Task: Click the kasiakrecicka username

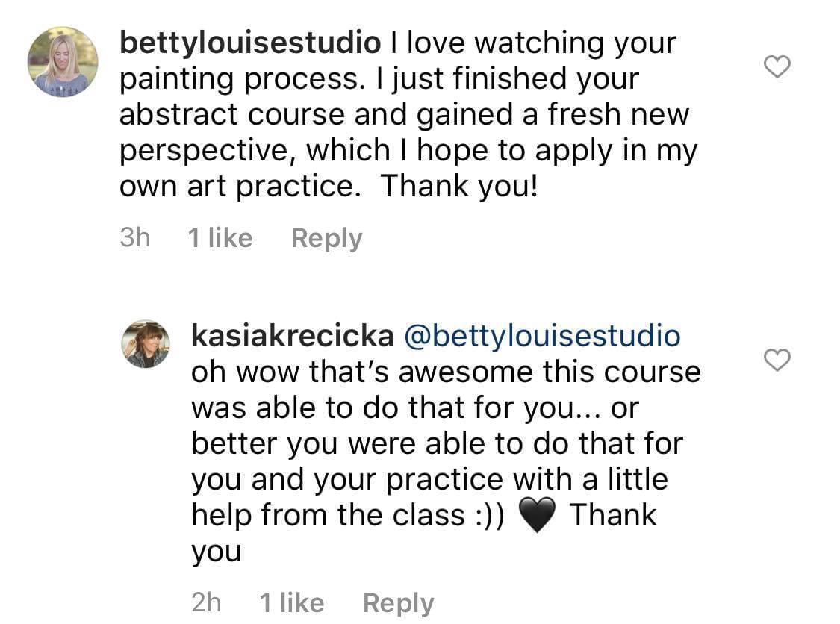Action: [292, 336]
